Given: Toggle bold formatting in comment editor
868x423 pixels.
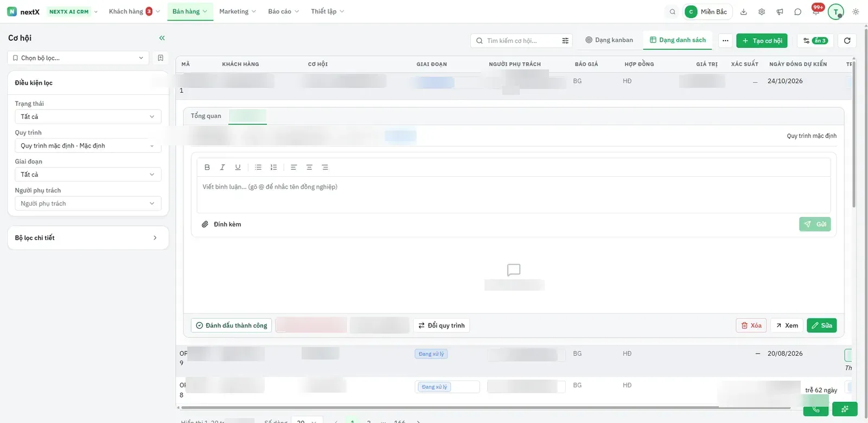Looking at the screenshot, I should click(207, 168).
